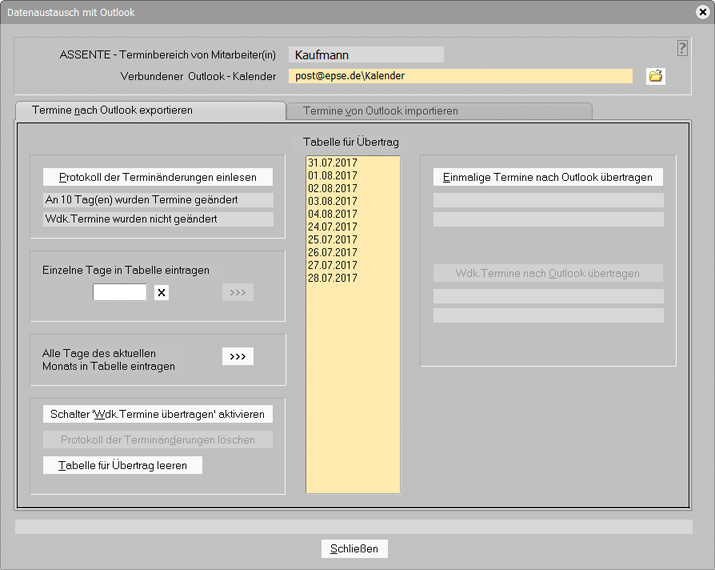Image resolution: width=715 pixels, height=570 pixels.
Task: Click Protokoll der Terminänderungen löschen
Action: pos(158,440)
